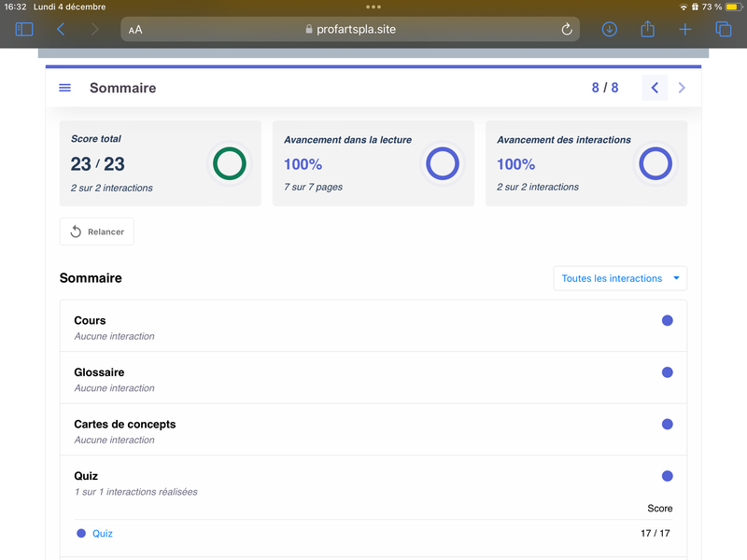Tap the Safari back arrow
Viewport: 747px width, 560px height.
click(x=61, y=29)
